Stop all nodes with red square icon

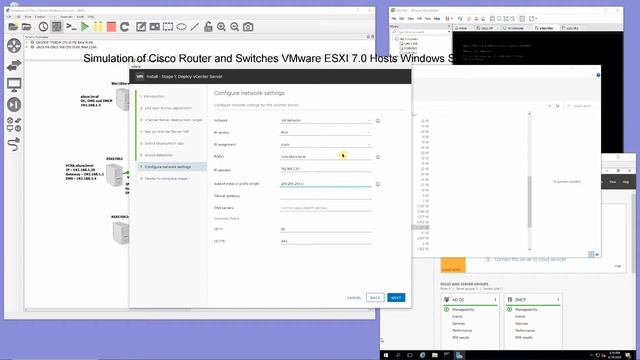(111, 27)
